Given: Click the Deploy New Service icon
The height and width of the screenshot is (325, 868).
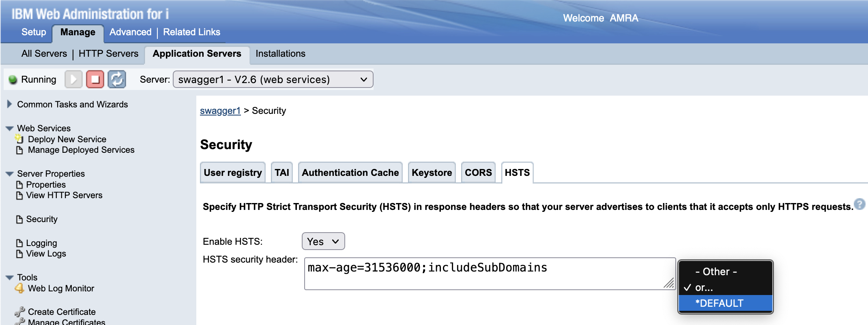Looking at the screenshot, I should click(19, 139).
